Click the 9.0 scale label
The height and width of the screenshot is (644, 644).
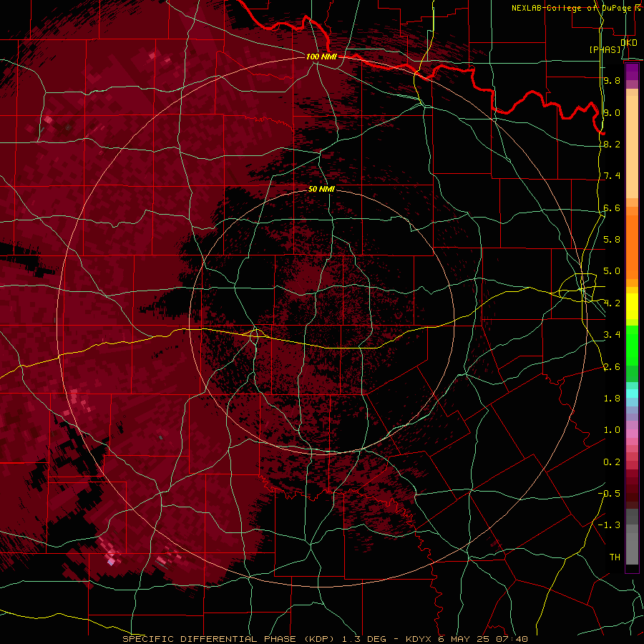tap(612, 112)
